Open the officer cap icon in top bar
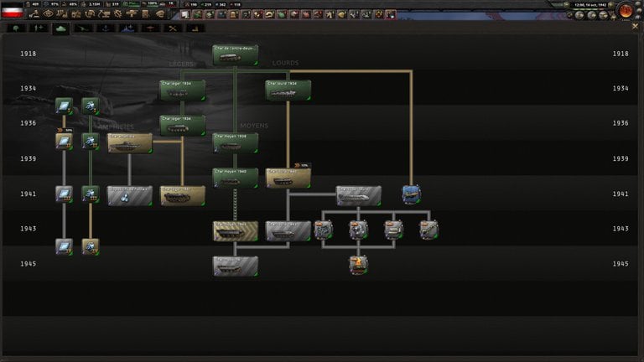The image size is (644, 362). pos(160,14)
